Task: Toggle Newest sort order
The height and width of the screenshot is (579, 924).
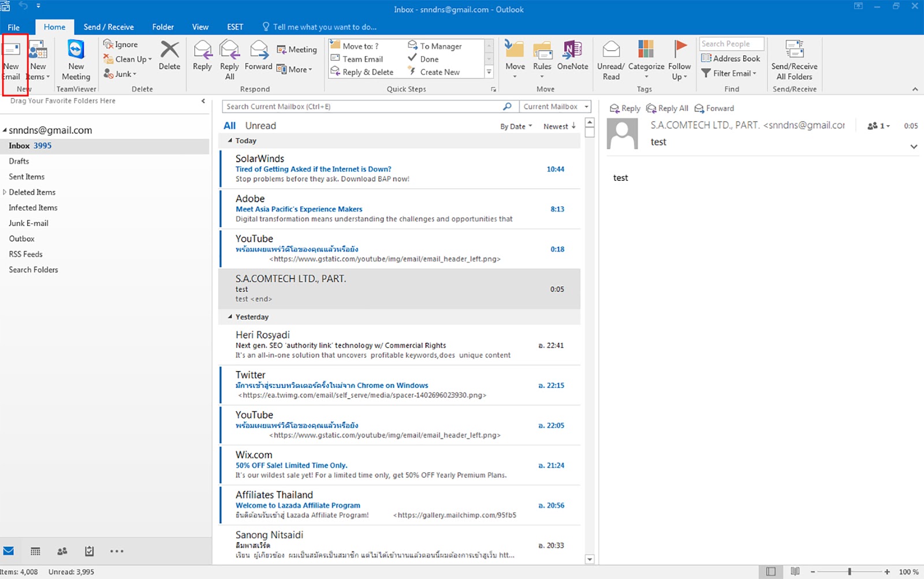Action: pos(560,126)
